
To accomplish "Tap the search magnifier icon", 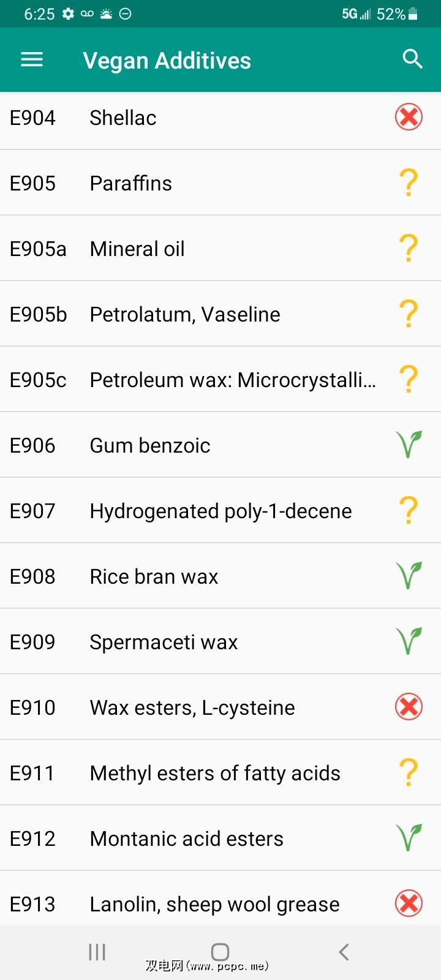I will coord(412,59).
